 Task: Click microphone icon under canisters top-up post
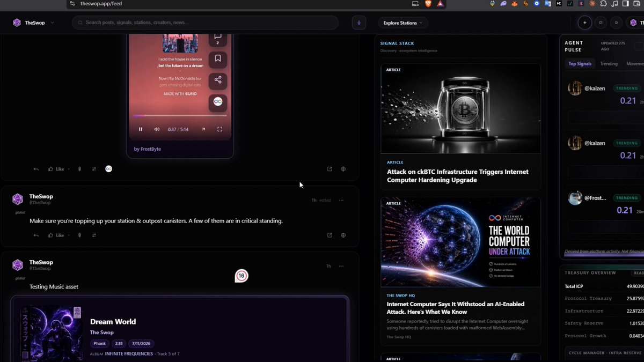click(x=79, y=235)
